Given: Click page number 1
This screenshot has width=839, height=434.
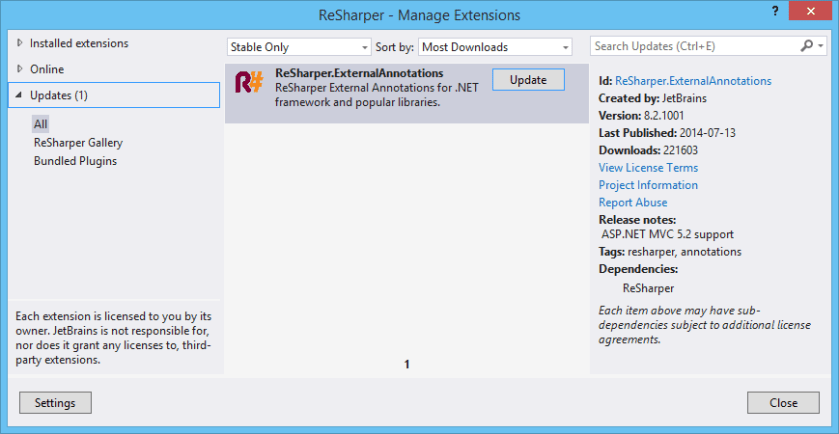Looking at the screenshot, I should (x=407, y=364).
